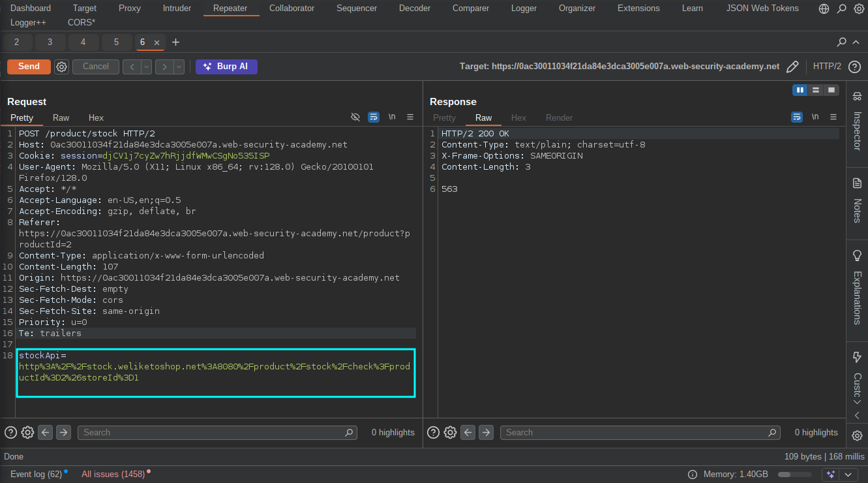This screenshot has height=483, width=868.
Task: Expand the request panel hamburger menu
Action: coord(410,117)
